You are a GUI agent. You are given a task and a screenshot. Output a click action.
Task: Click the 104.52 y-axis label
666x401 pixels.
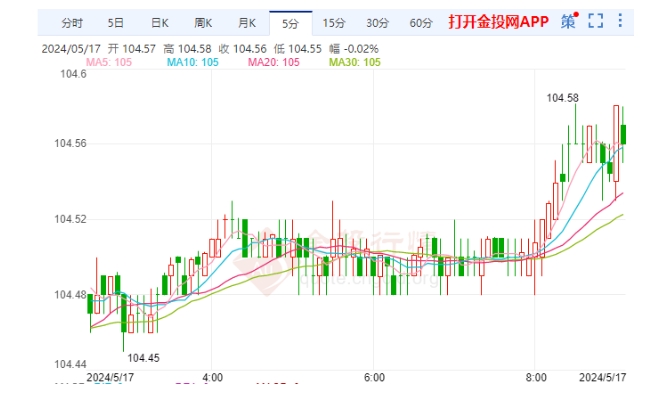click(x=70, y=219)
